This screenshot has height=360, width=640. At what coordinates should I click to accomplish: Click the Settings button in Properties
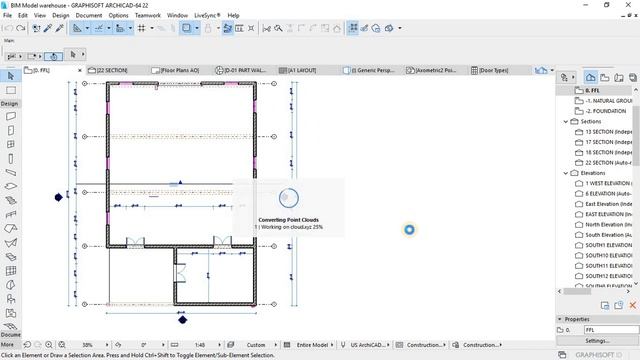[x=598, y=340]
